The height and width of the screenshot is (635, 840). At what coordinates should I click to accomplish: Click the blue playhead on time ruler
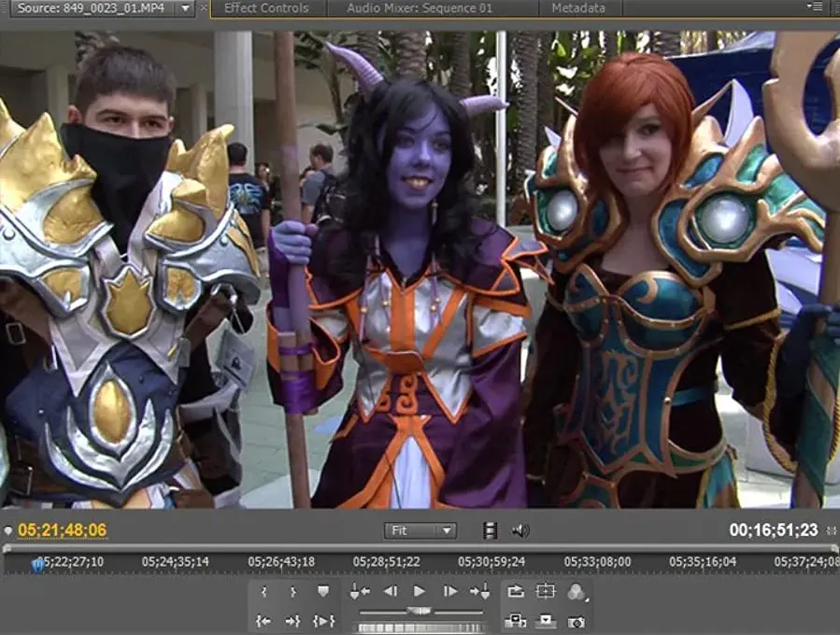pos(37,564)
